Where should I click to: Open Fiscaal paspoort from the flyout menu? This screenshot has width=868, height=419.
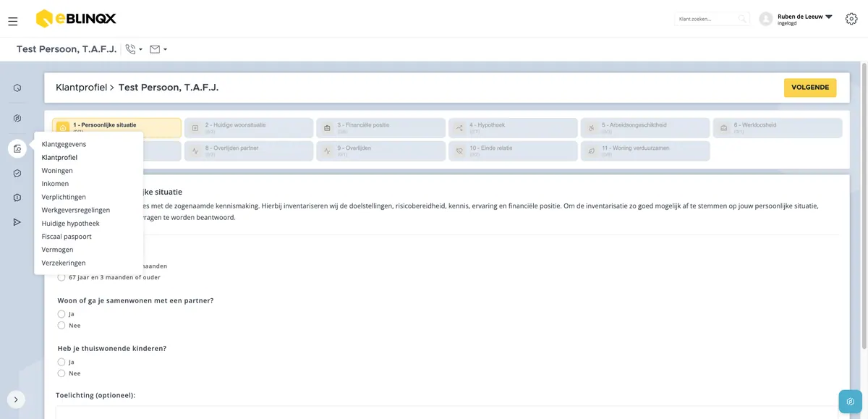pyautogui.click(x=68, y=237)
